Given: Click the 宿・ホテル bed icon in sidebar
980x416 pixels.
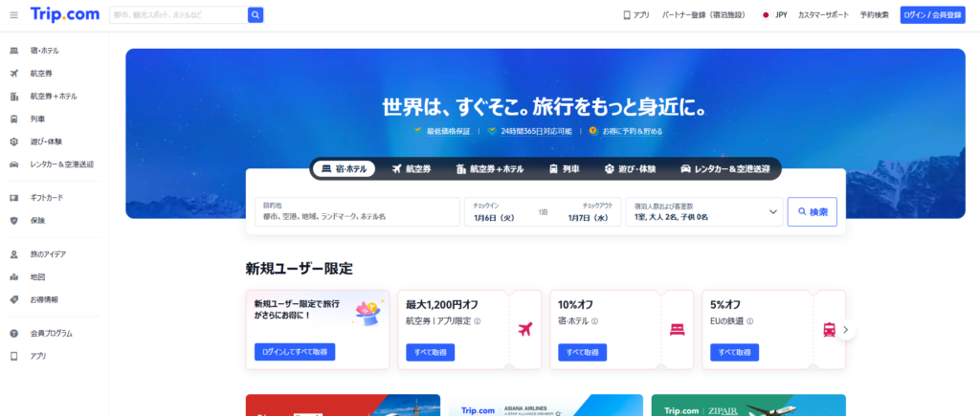Looking at the screenshot, I should coord(14,51).
